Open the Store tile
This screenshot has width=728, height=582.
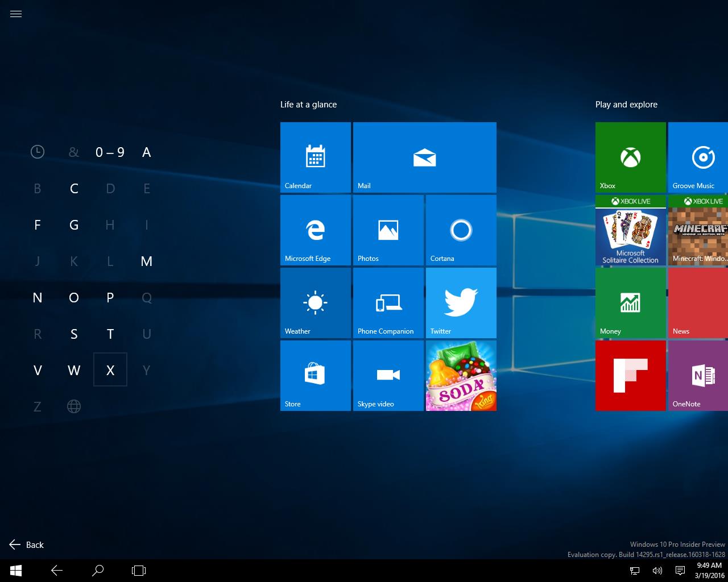point(316,376)
